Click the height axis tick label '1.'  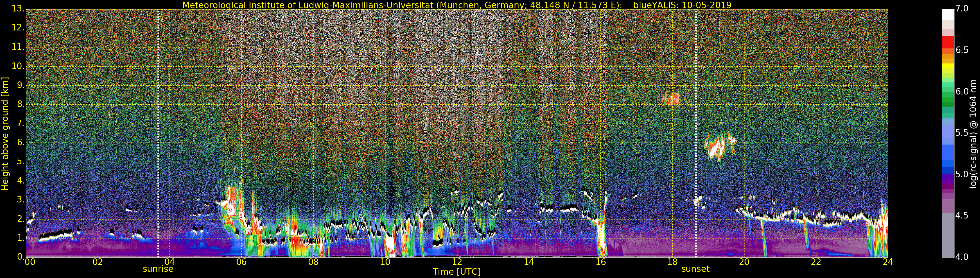(x=21, y=238)
